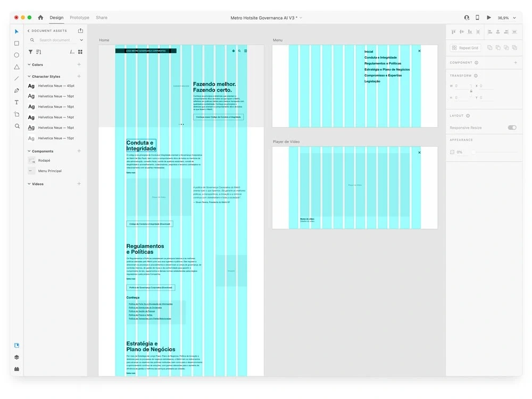Adjust the opacity slider in Appearance
The height and width of the screenshot is (399, 532).
(494, 152)
